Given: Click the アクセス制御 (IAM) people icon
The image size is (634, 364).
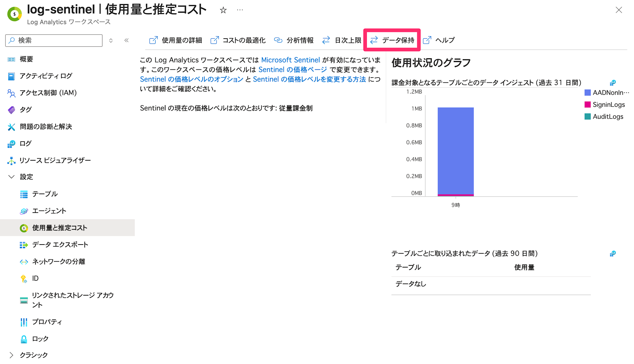Looking at the screenshot, I should 11,93.
